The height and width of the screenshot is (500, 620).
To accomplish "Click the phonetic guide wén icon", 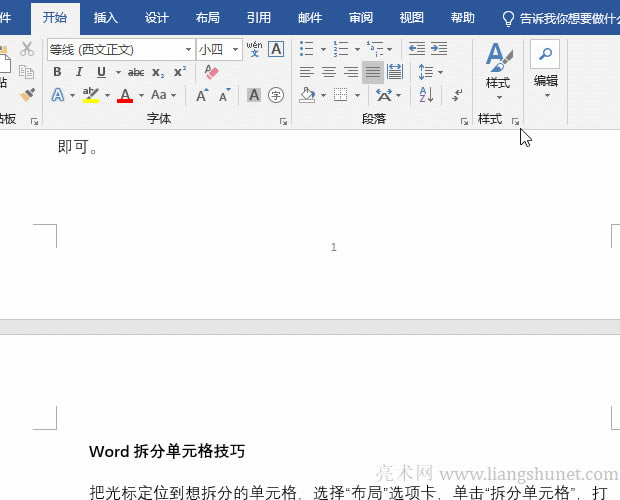I will point(254,49).
